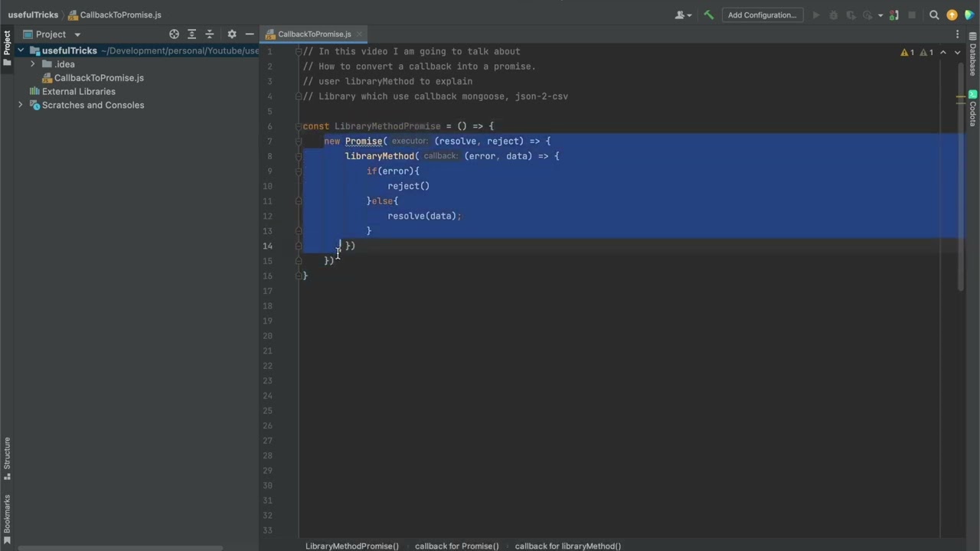Switch to CallbackToPromise.js editor tab
The width and height of the screenshot is (980, 551).
(314, 34)
